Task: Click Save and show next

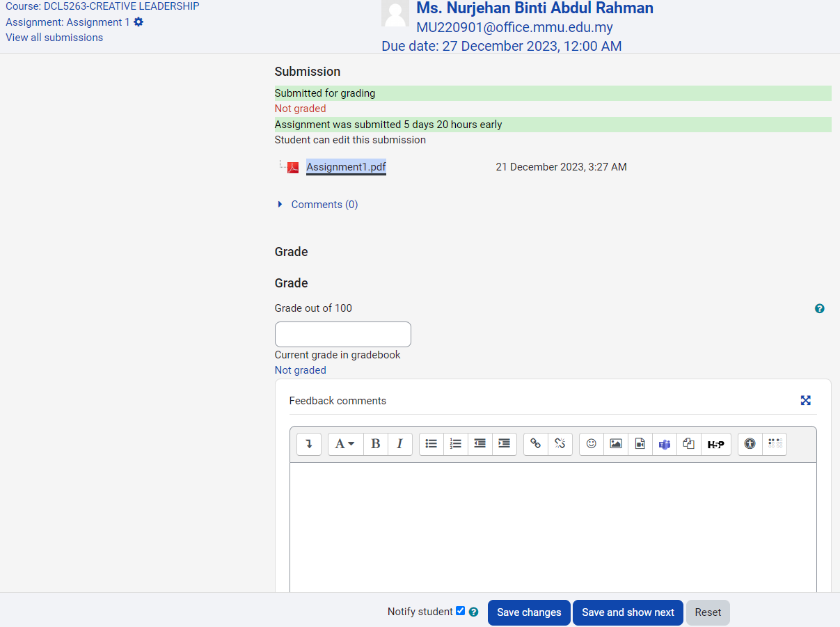Action: (x=628, y=612)
